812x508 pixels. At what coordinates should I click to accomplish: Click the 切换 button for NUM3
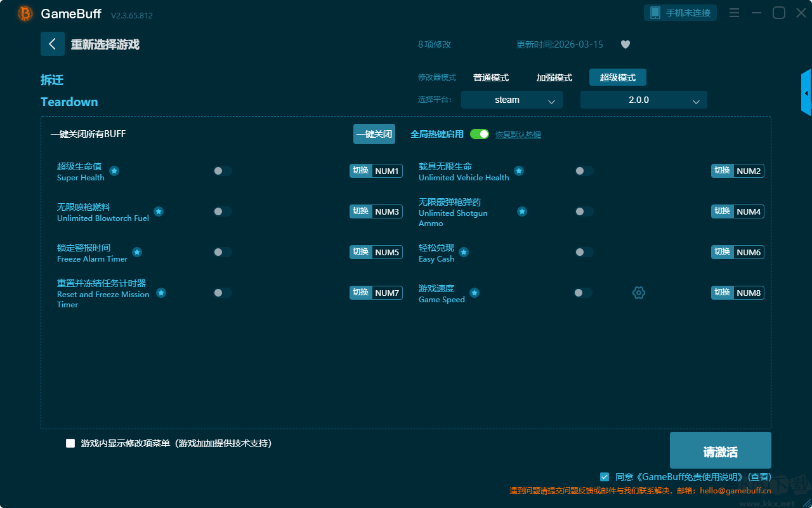360,211
